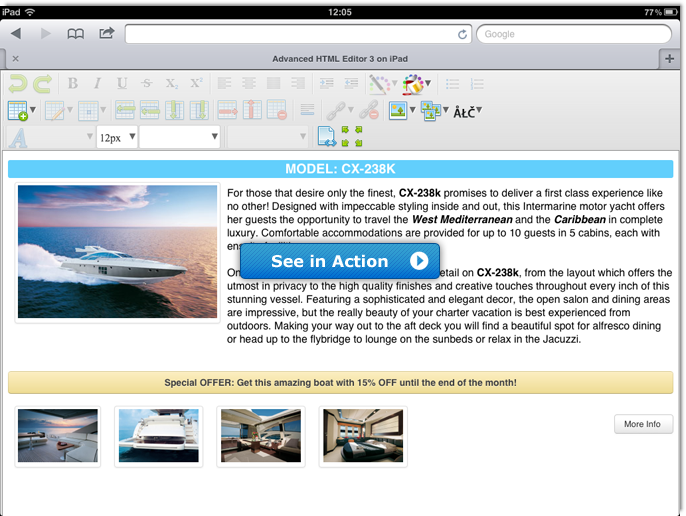Open the table cell properties icon
This screenshot has width=686, height=516.
click(x=88, y=110)
